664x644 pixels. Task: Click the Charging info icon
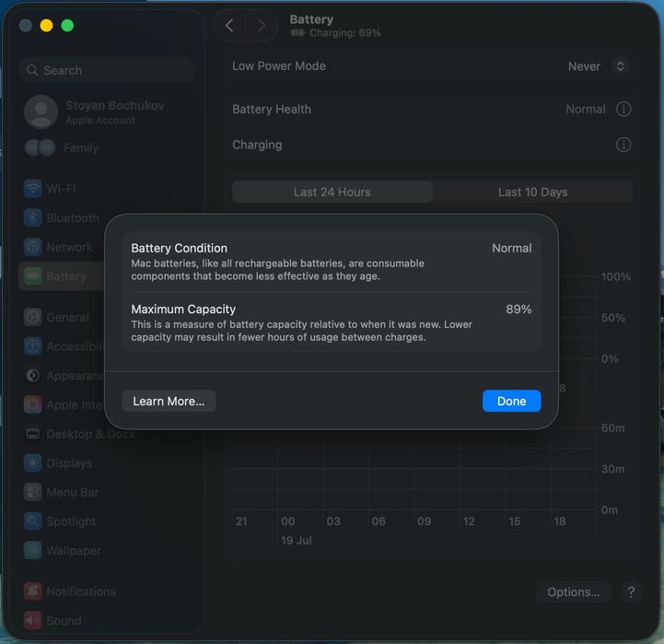coord(623,145)
